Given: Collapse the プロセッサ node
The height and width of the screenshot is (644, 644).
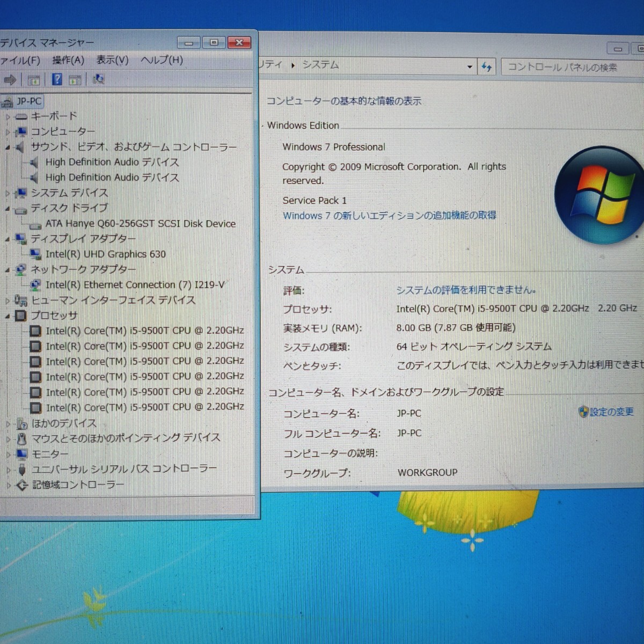Looking at the screenshot, I should [8, 316].
